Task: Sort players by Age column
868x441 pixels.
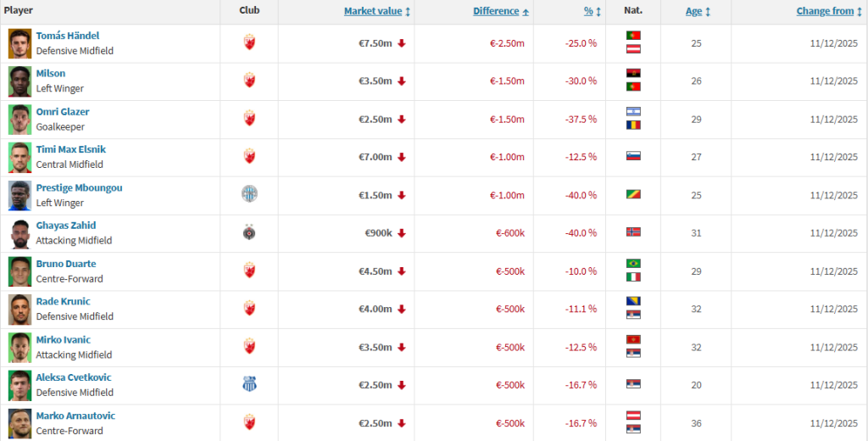Action: [x=694, y=11]
